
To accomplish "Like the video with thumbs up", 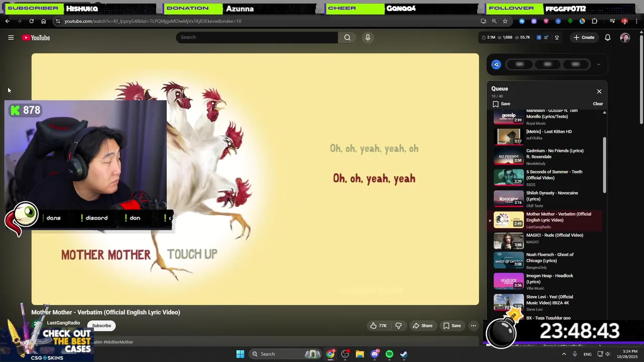I will [x=378, y=326].
